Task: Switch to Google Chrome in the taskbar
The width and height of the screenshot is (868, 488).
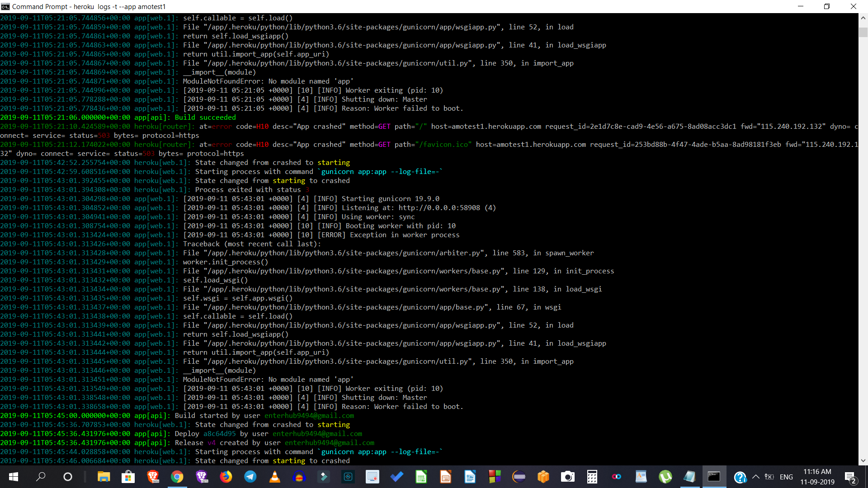Action: 177,477
